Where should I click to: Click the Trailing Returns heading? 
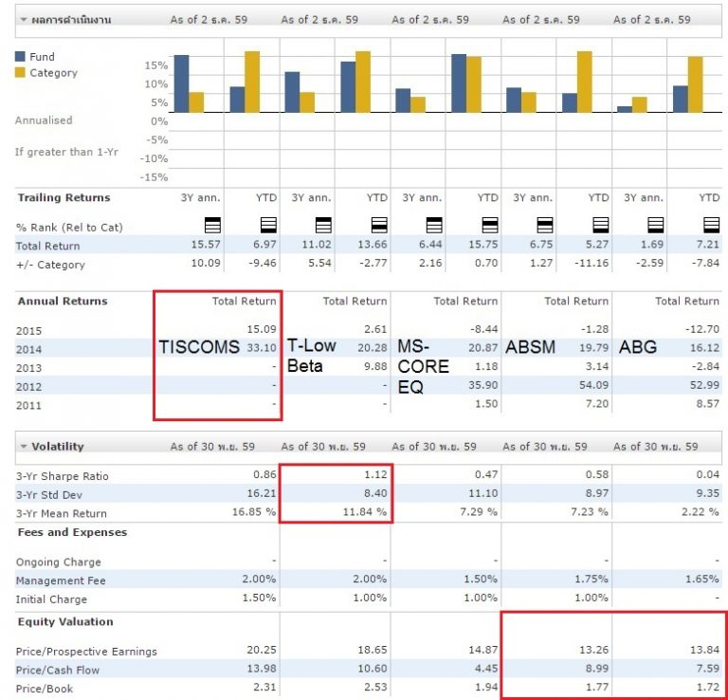tap(64, 198)
